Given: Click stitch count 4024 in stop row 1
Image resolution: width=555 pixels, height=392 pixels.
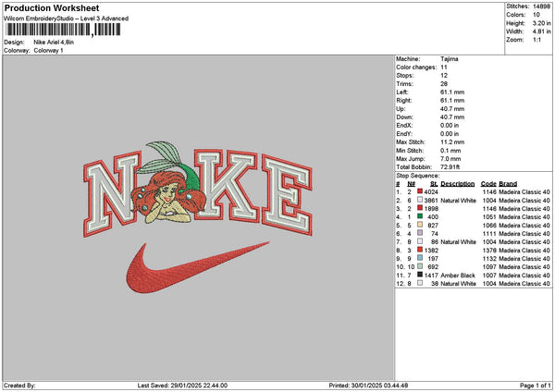Looking at the screenshot, I should (x=431, y=191).
